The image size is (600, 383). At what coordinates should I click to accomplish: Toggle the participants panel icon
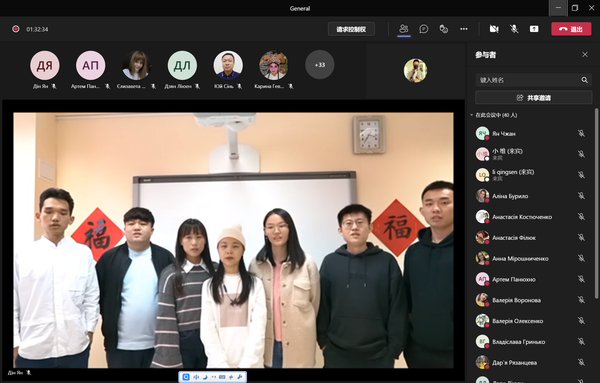[x=404, y=29]
